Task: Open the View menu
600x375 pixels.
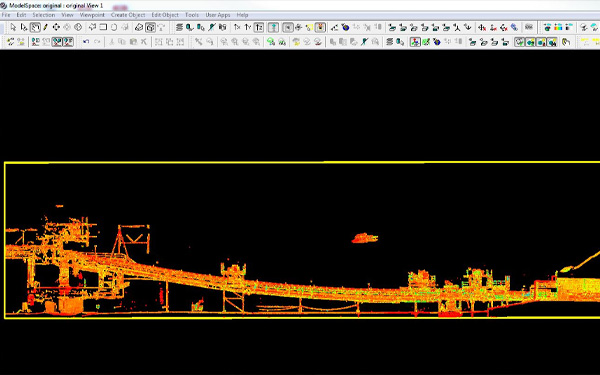Action: [67, 15]
